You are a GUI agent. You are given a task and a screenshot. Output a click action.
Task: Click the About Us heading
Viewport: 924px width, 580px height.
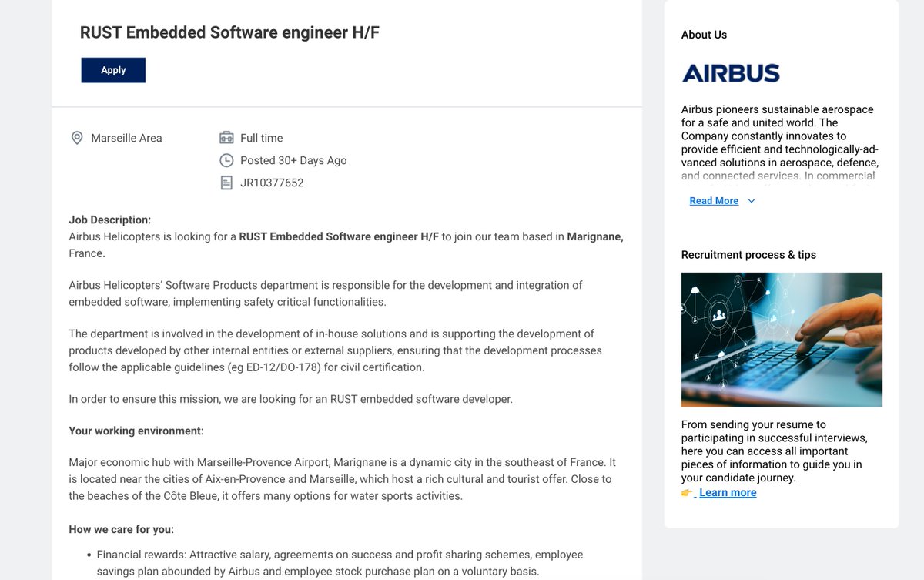[x=704, y=35]
